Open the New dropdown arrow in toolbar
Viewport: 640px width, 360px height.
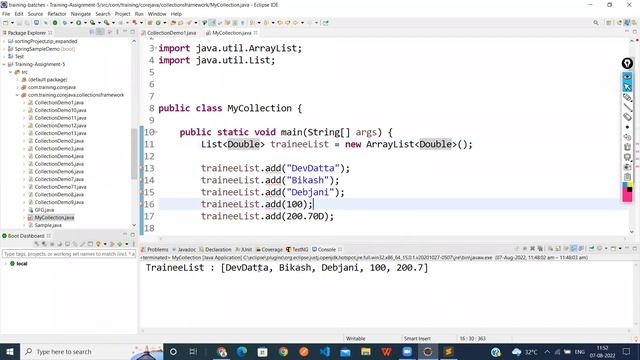(12, 23)
